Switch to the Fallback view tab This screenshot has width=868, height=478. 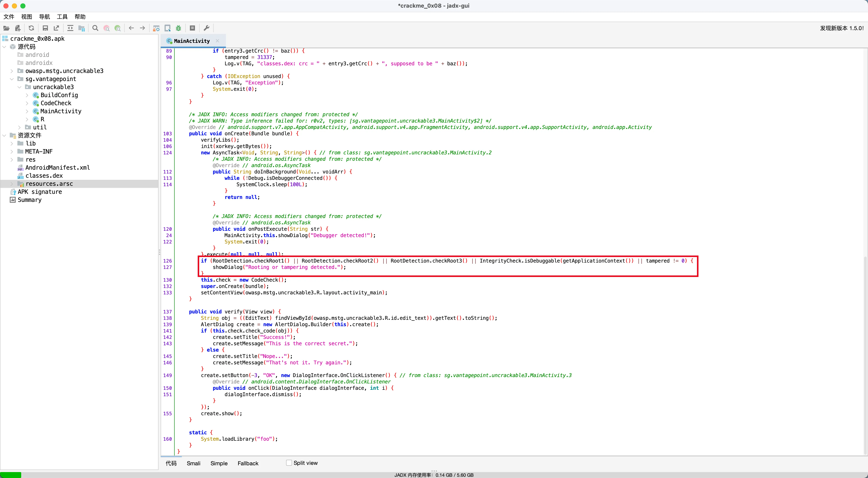tap(248, 463)
